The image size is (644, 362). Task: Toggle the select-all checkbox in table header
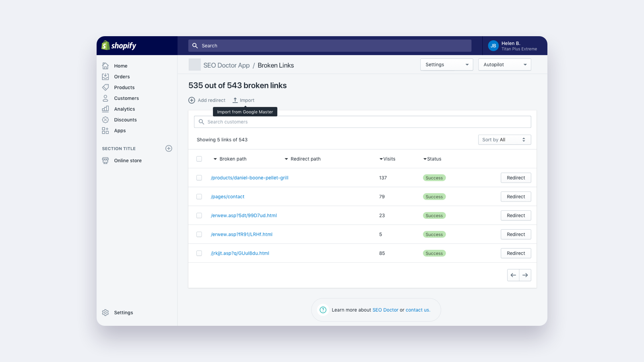pyautogui.click(x=199, y=159)
